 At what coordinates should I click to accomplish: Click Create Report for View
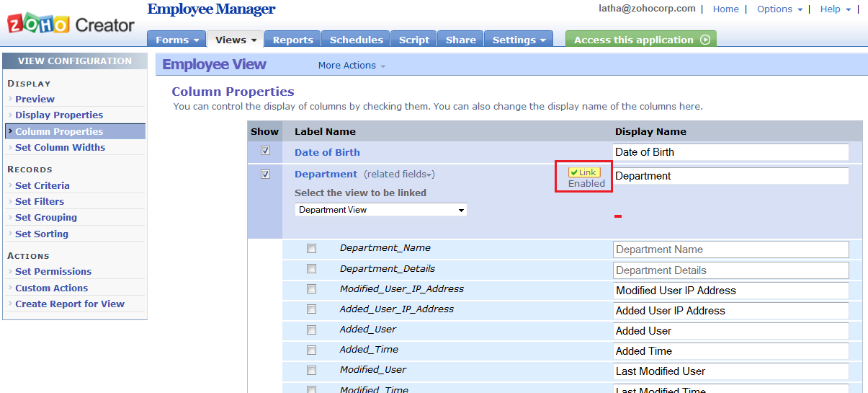coord(70,304)
